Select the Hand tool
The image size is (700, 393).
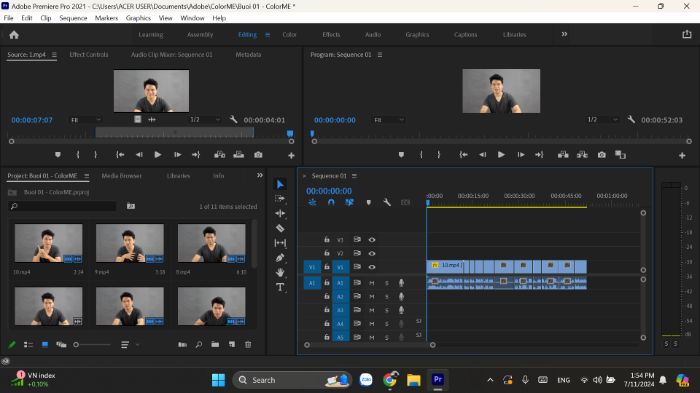280,272
